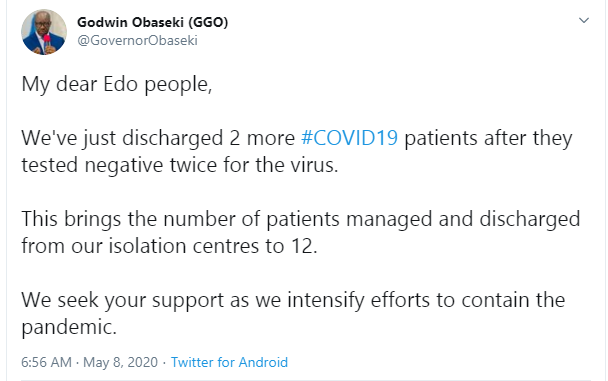The width and height of the screenshot is (608, 381).
Task: Click the words 'managed and discharged'
Action: 463,219
